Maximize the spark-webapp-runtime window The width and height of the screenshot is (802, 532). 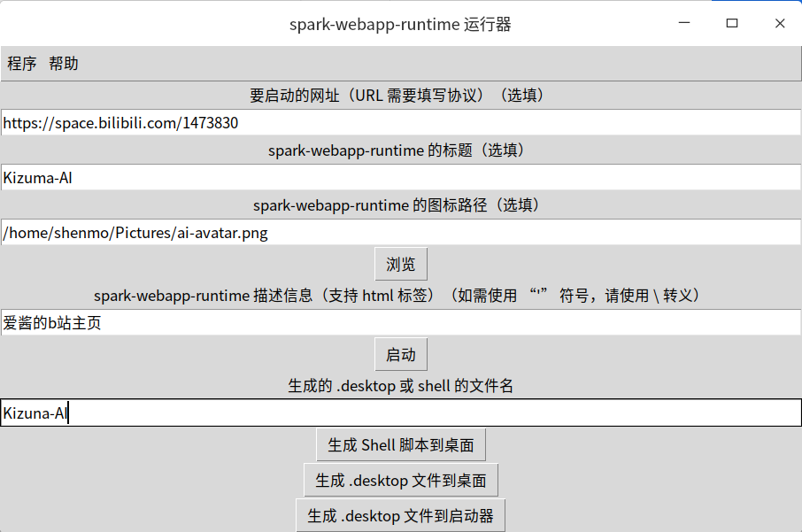point(731,24)
